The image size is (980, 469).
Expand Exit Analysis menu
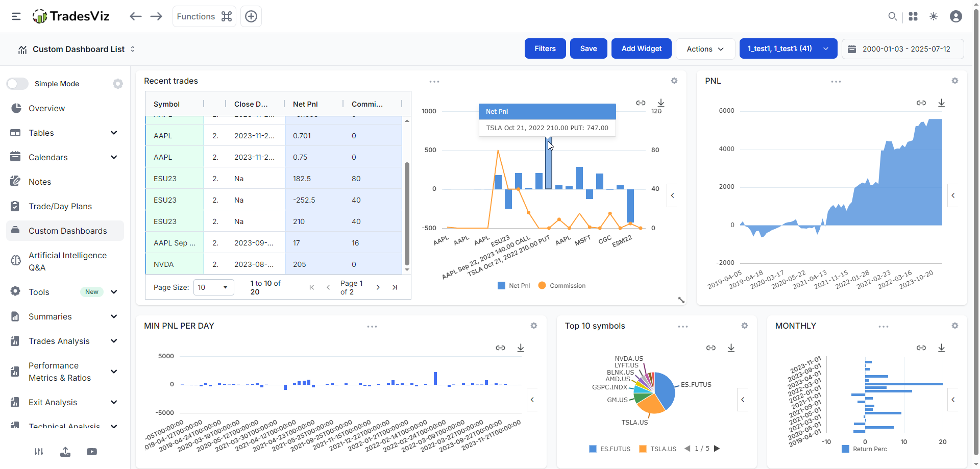click(65, 402)
